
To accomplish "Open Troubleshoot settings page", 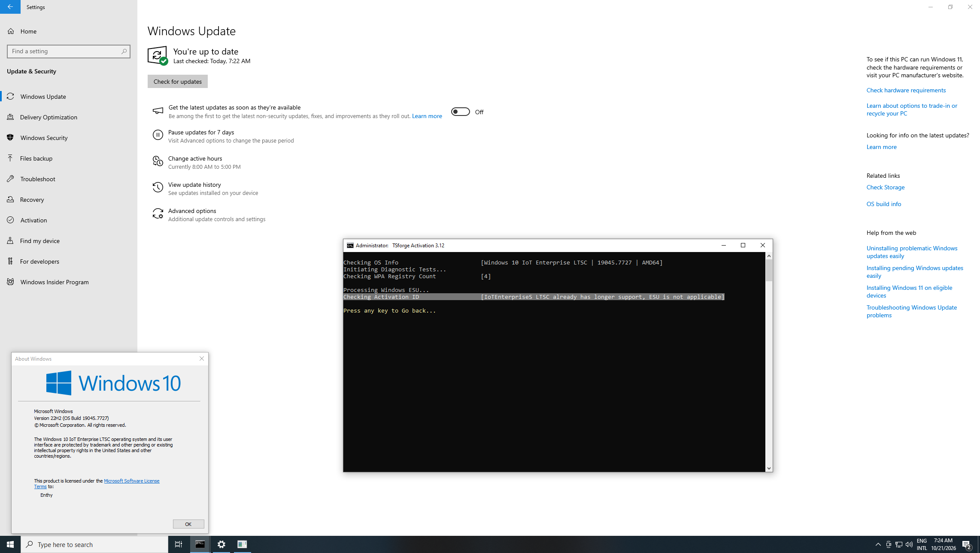I will 69,179.
